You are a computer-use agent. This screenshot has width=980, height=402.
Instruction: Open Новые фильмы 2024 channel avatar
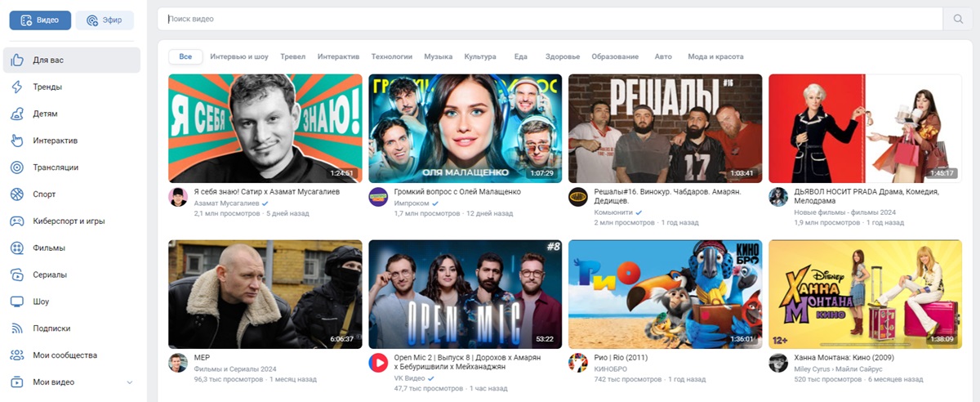778,197
